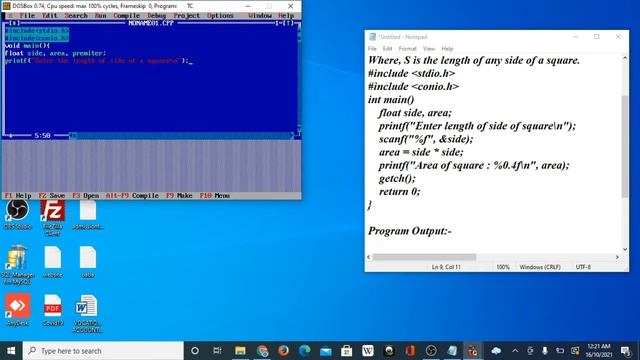Click 'return 0;' line in Notepad
640x360 pixels.
[399, 191]
